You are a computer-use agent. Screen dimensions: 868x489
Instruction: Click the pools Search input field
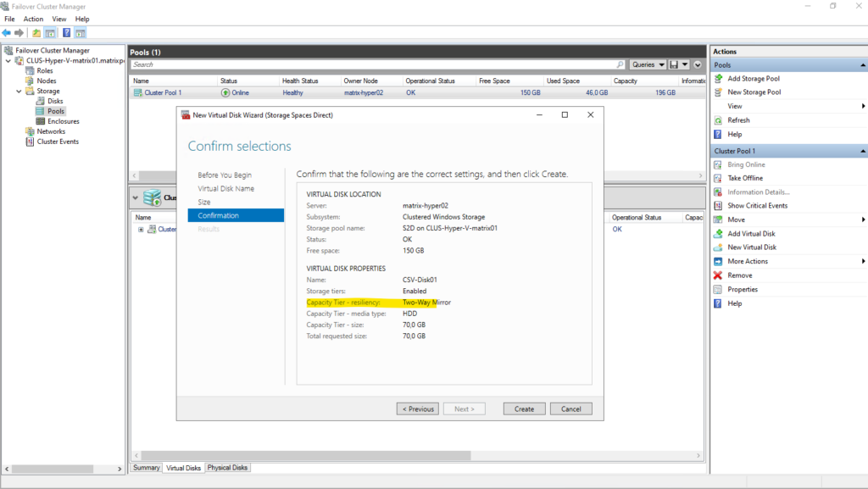tap(373, 64)
